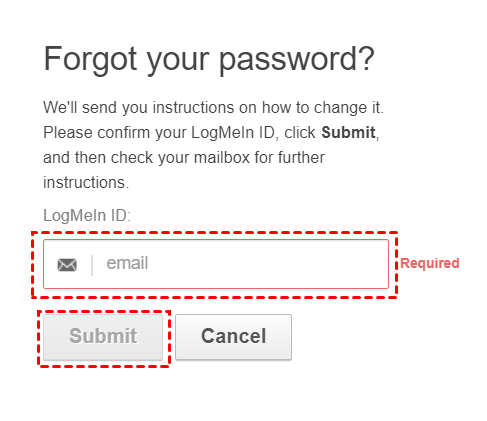The width and height of the screenshot is (487, 421).
Task: Click bold Submit word in instructions
Action: pos(348,132)
